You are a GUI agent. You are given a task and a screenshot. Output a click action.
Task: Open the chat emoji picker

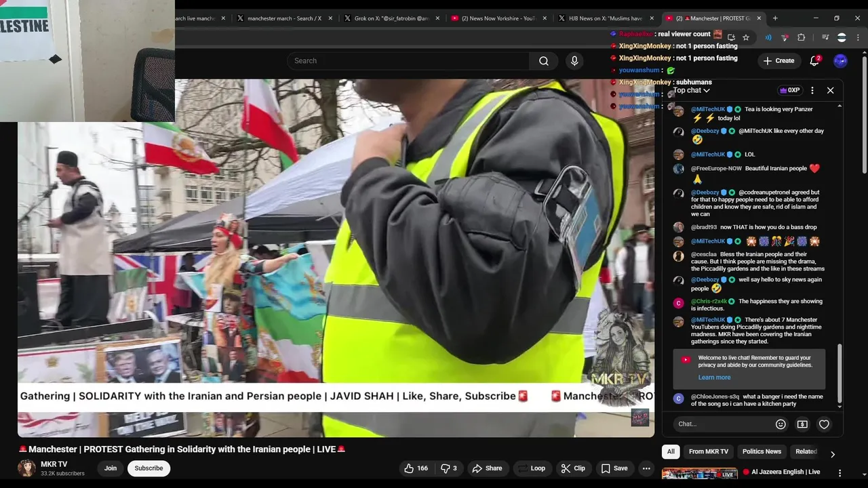coord(781,424)
